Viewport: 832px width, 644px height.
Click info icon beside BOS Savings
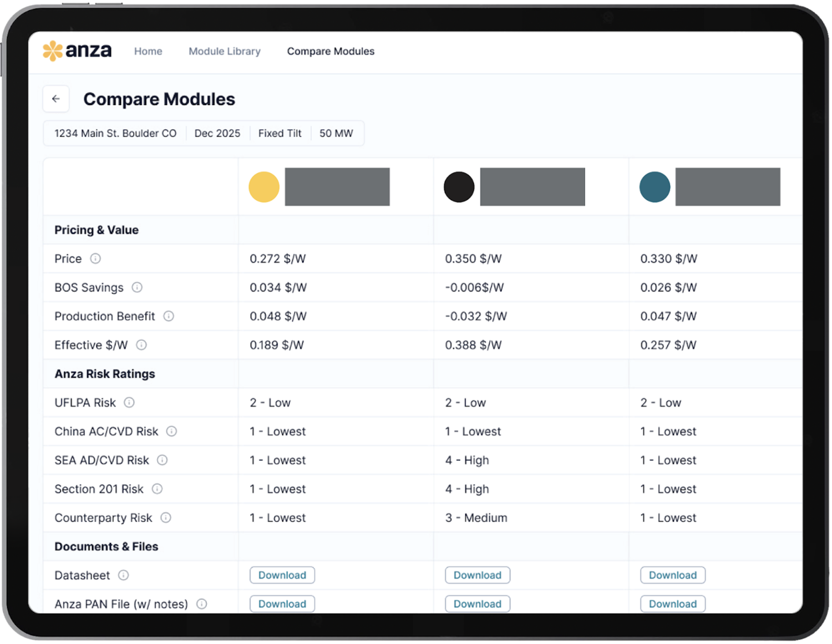pyautogui.click(x=137, y=287)
